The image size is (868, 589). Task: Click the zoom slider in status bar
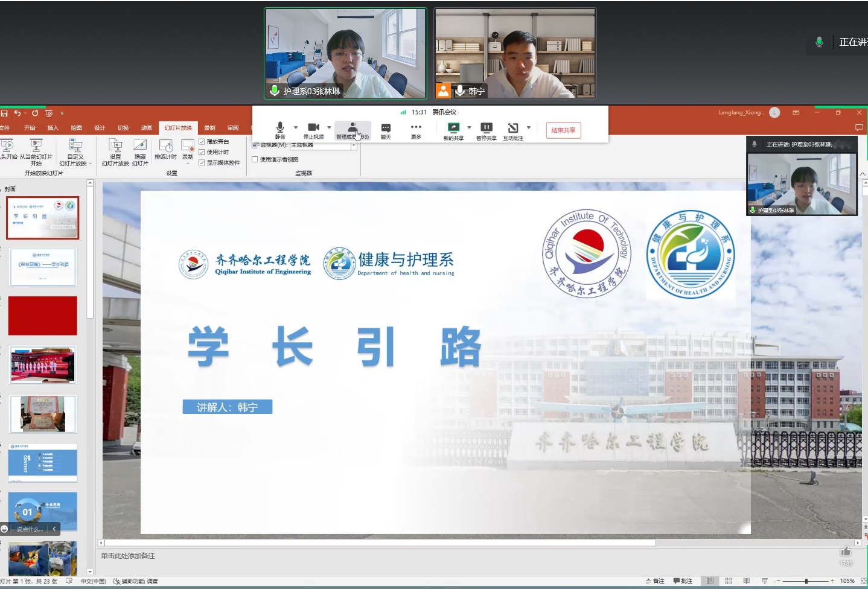806,581
